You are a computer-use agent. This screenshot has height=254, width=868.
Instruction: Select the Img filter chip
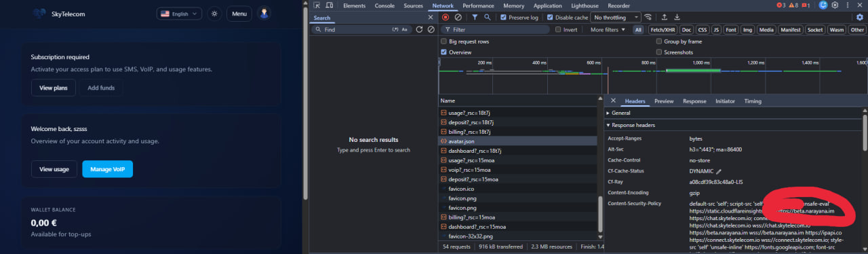pyautogui.click(x=748, y=29)
